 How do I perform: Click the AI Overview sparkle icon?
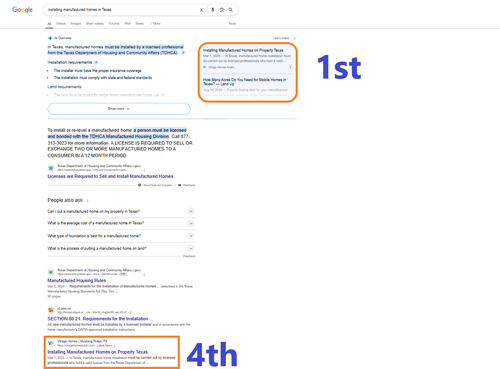(50, 38)
